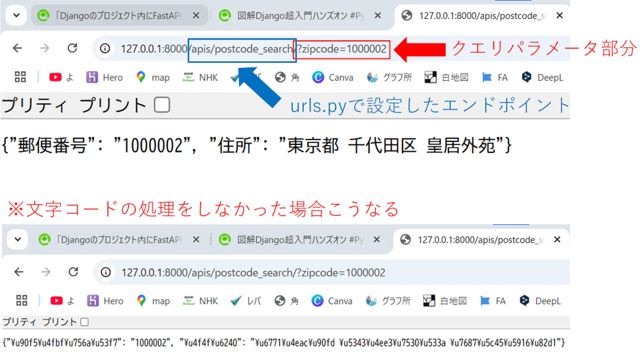Viewport: 644px width, 362px height.
Task: Click reload in the lower browser window
Action: [73, 272]
